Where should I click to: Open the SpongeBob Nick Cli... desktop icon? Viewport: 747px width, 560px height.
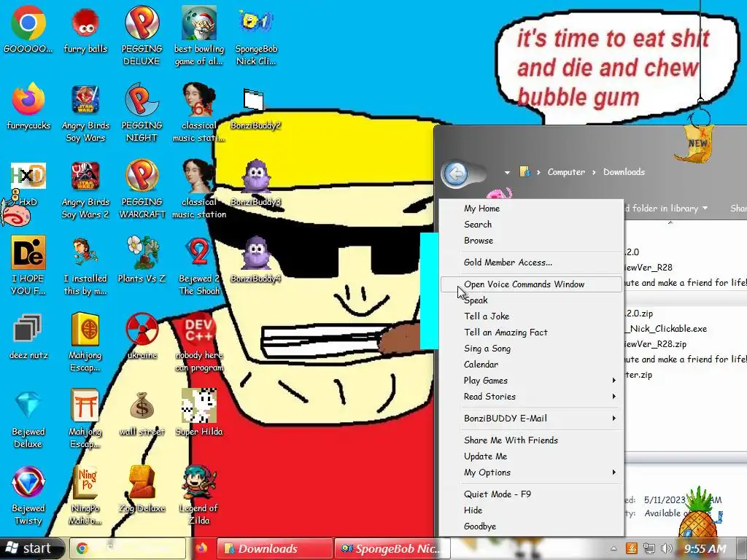[256, 36]
